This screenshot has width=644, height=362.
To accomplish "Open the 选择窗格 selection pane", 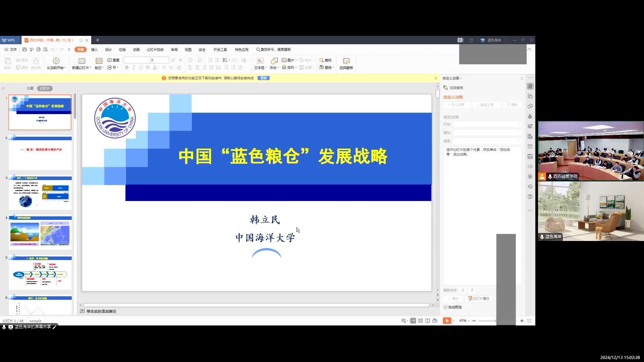I will [x=346, y=61].
